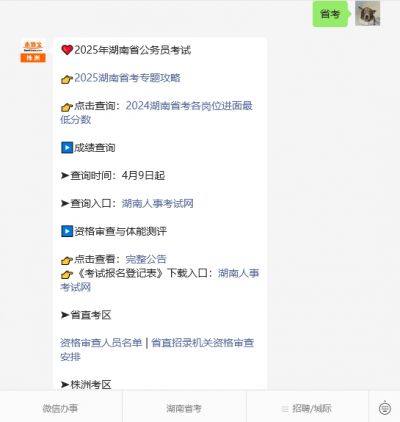Click the list icon beside 招聘/城际
The image size is (400, 422).
pos(285,409)
